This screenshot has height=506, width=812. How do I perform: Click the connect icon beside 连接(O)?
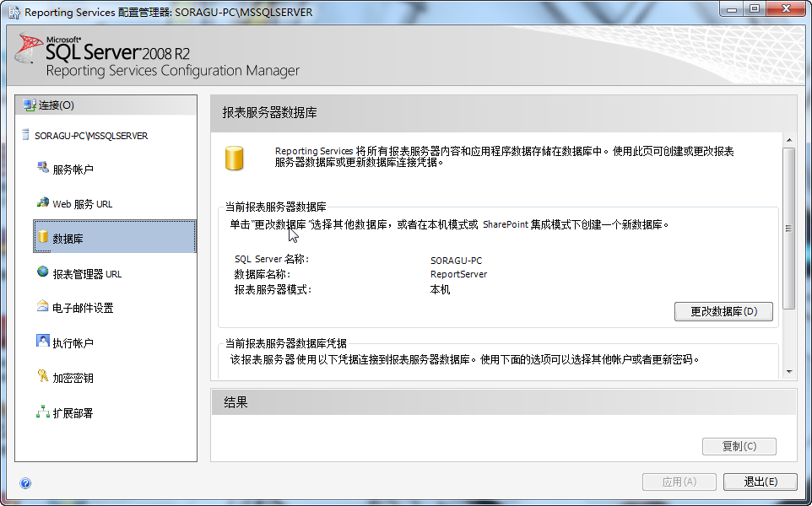tap(30, 105)
